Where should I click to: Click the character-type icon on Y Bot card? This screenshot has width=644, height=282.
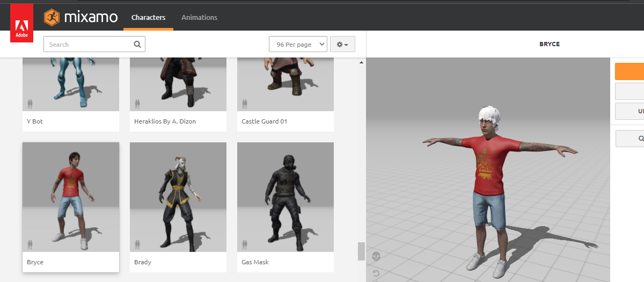coord(30,104)
